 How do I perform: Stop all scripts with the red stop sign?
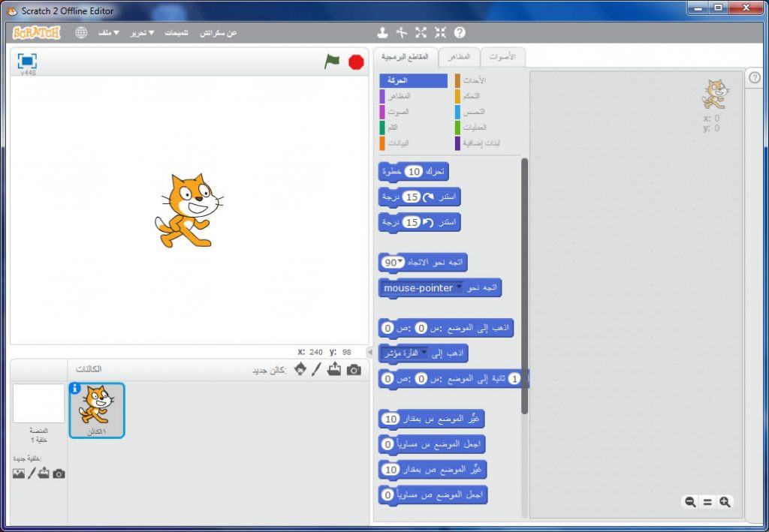(x=356, y=62)
